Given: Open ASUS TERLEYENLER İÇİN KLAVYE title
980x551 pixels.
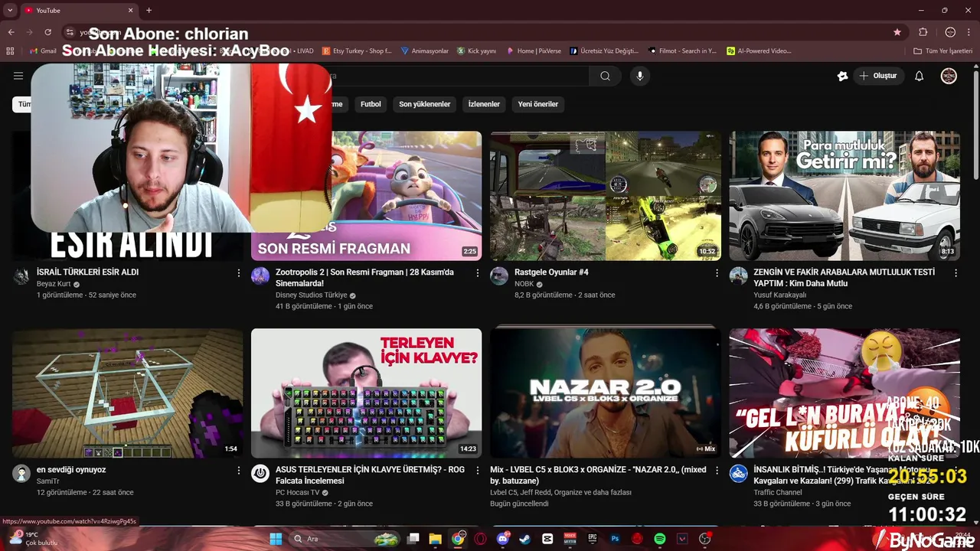Looking at the screenshot, I should [370, 475].
